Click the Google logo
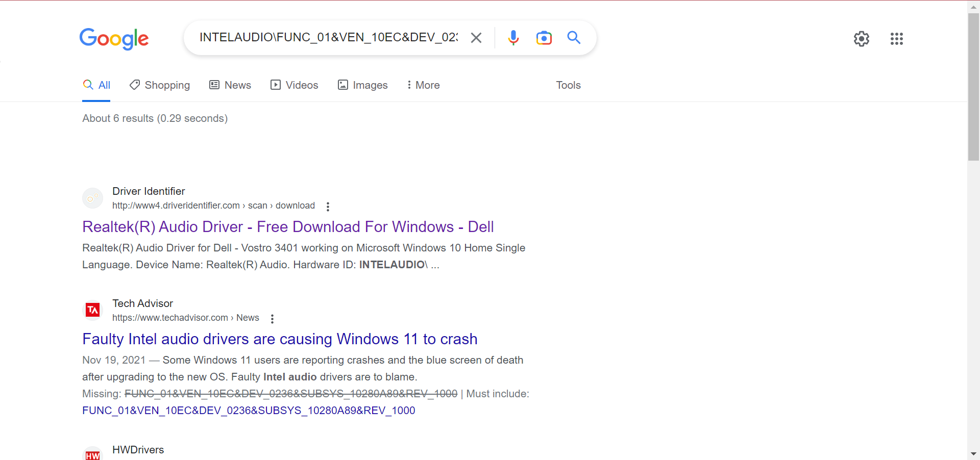 [x=114, y=39]
